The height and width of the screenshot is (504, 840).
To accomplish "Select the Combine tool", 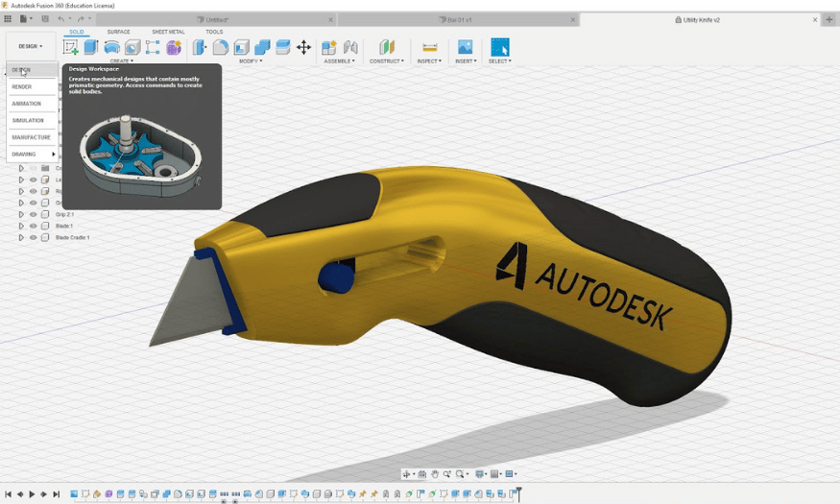I will [262, 47].
